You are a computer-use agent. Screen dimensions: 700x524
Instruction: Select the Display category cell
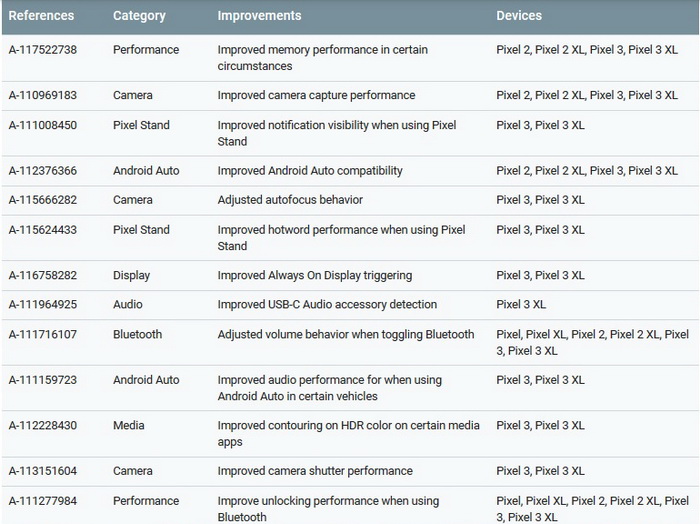point(131,275)
